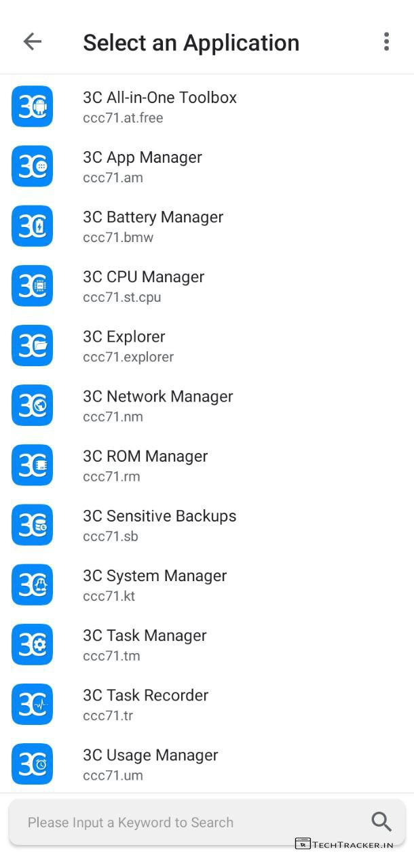Tap the 3C Task Manager gear icon
This screenshot has height=868, width=414.
32,644
